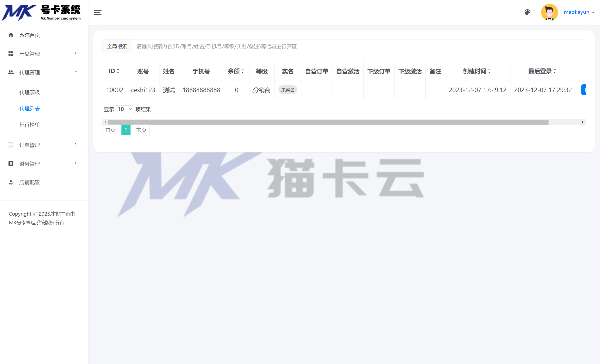Select the name cell 测试
The width and height of the screenshot is (600, 364).
coord(169,90)
